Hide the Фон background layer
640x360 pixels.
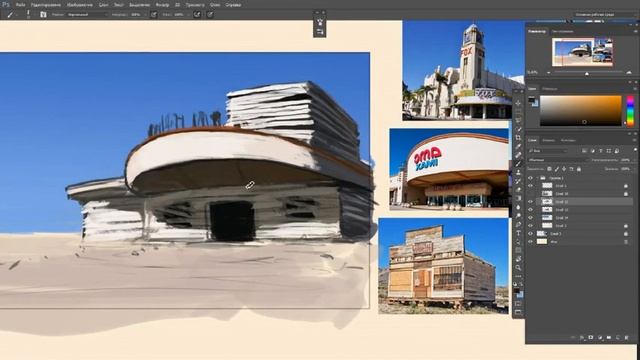tap(530, 242)
